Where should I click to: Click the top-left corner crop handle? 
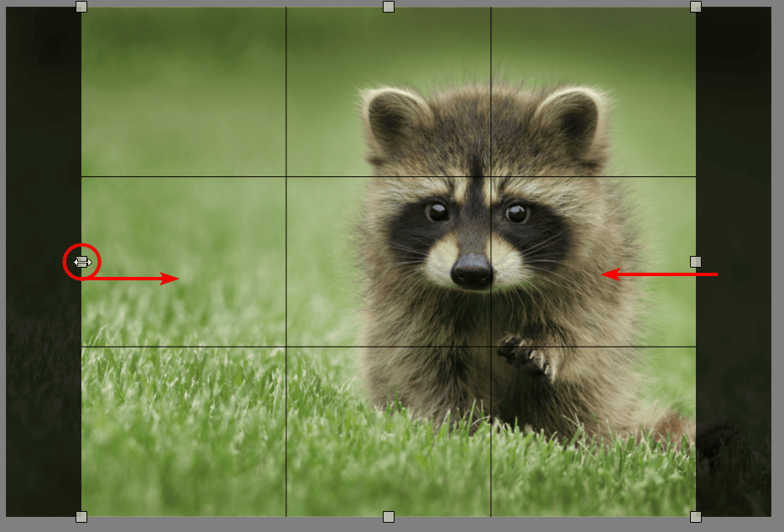(81, 8)
